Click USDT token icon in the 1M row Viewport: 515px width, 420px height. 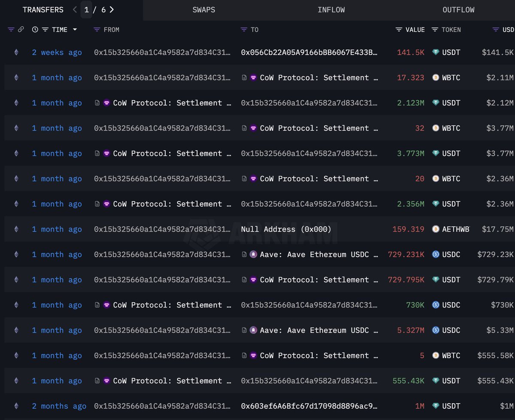[x=436, y=406]
